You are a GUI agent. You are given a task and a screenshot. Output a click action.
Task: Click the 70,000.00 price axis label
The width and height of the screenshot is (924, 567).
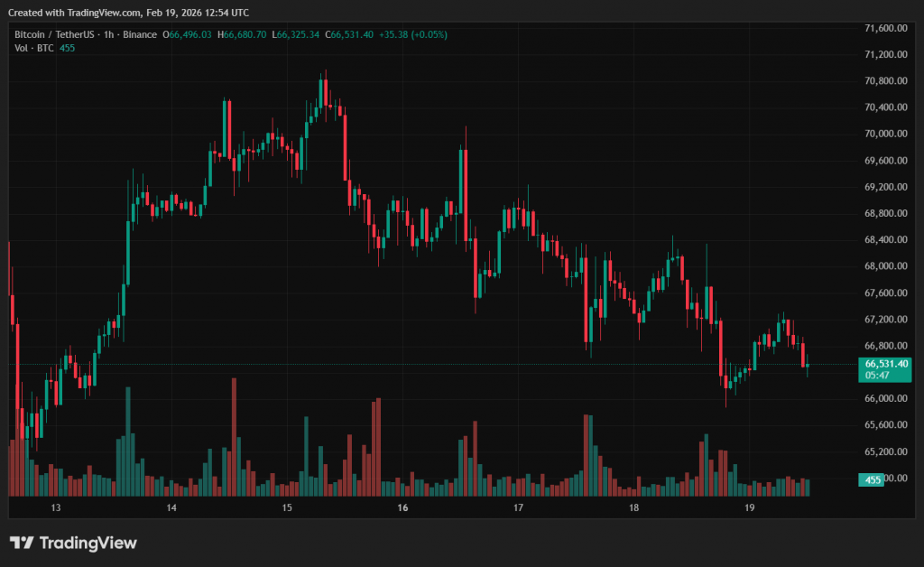pos(885,134)
